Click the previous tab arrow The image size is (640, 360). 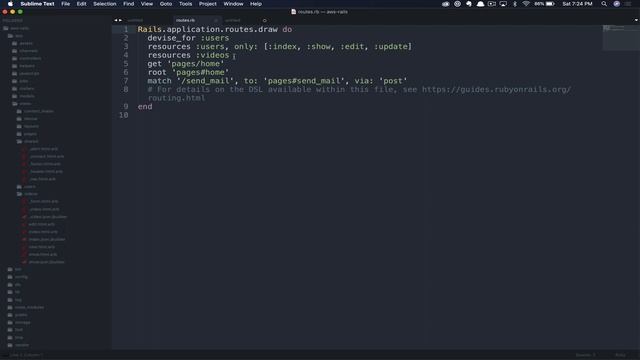(x=116, y=20)
